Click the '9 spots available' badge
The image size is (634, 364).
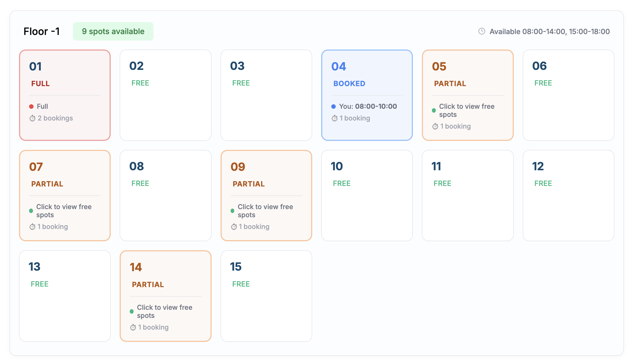[x=113, y=31]
